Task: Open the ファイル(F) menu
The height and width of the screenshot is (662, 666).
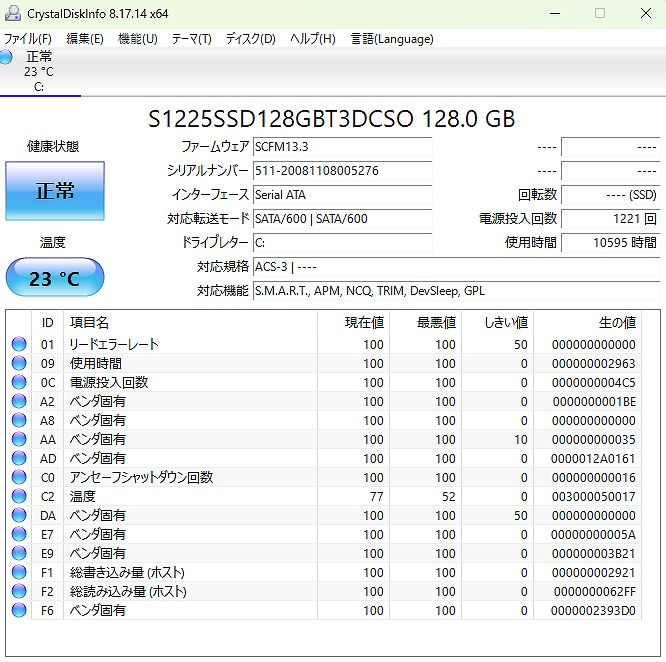Action: pos(28,39)
